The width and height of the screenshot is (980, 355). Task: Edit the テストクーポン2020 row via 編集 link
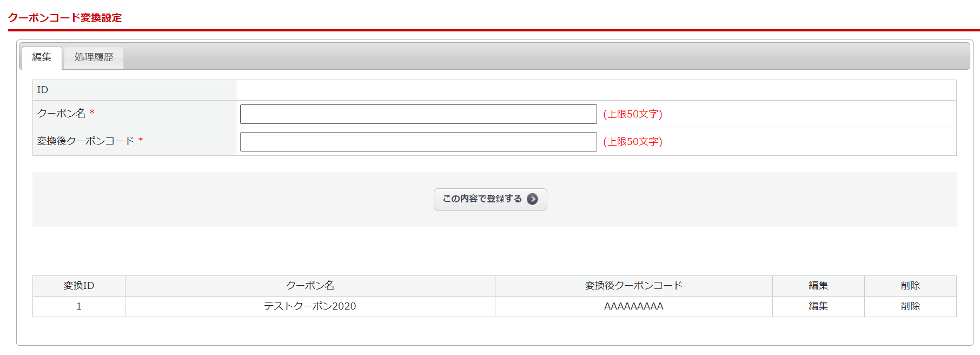click(818, 306)
